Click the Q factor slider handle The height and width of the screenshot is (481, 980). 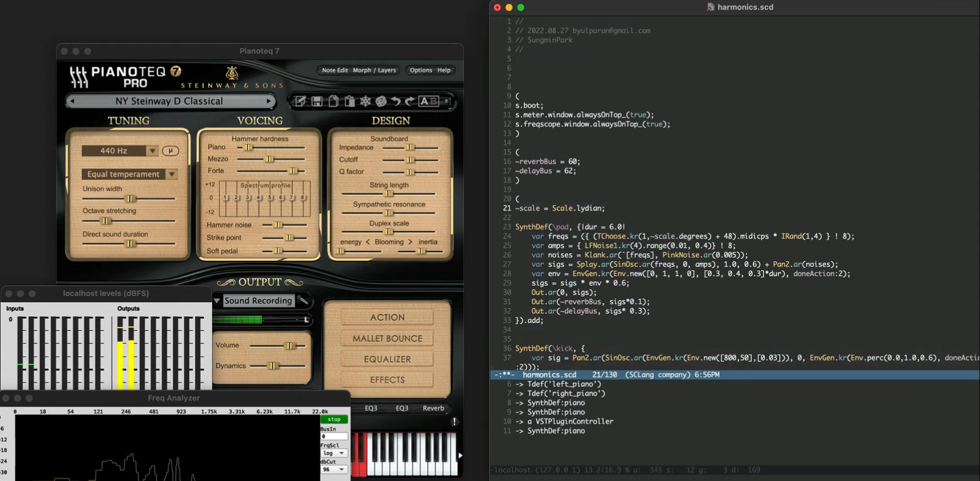(x=410, y=172)
